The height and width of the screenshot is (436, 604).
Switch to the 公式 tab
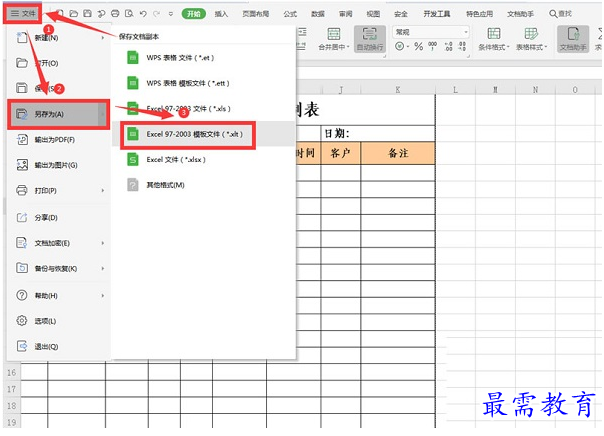click(290, 14)
